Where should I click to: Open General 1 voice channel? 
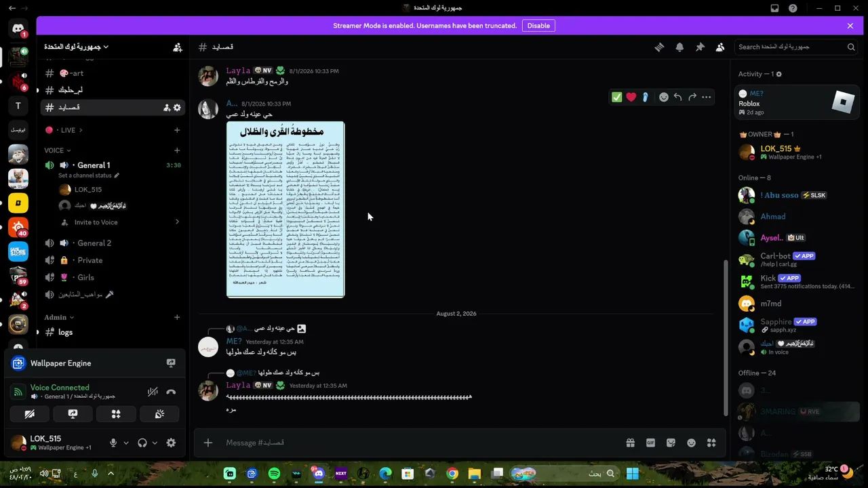click(x=113, y=165)
